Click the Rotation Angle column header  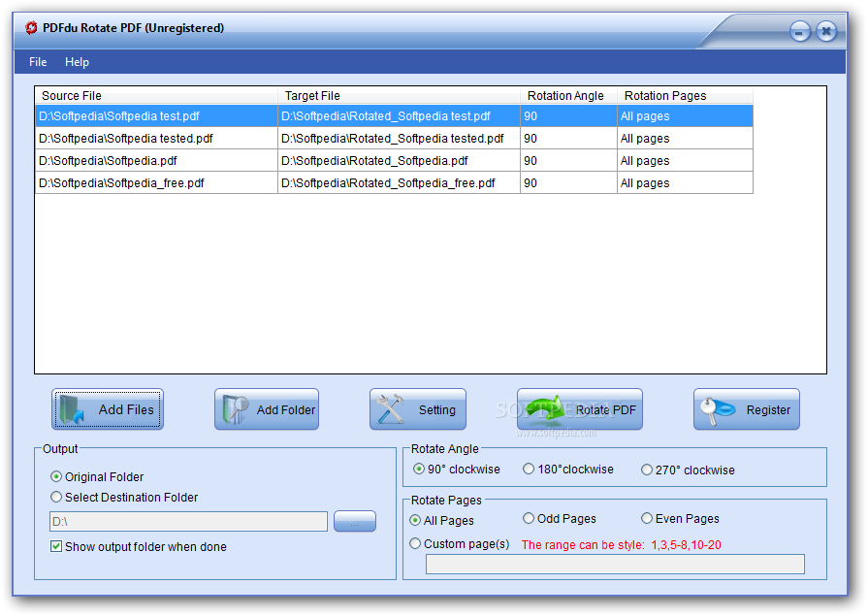569,96
